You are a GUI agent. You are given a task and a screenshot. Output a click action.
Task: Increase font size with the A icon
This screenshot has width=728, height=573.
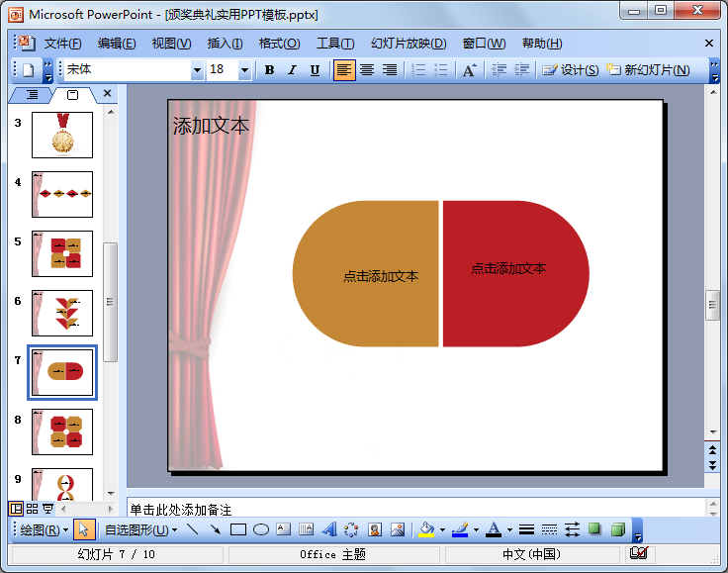pyautogui.click(x=470, y=70)
